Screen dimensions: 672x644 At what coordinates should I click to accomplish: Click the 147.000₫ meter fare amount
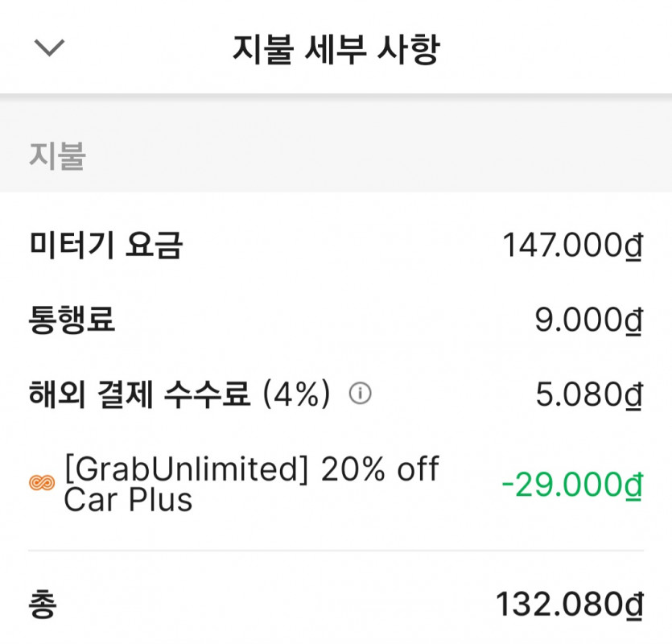[572, 246]
